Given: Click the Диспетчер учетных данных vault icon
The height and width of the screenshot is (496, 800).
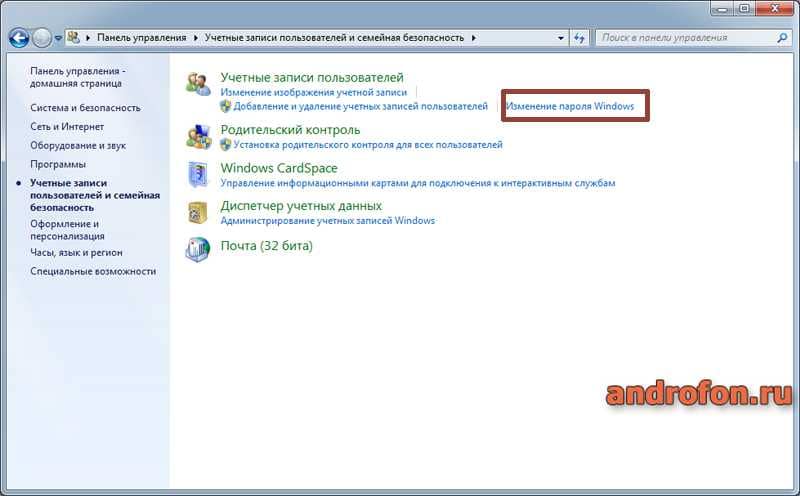Looking at the screenshot, I should tap(198, 212).
